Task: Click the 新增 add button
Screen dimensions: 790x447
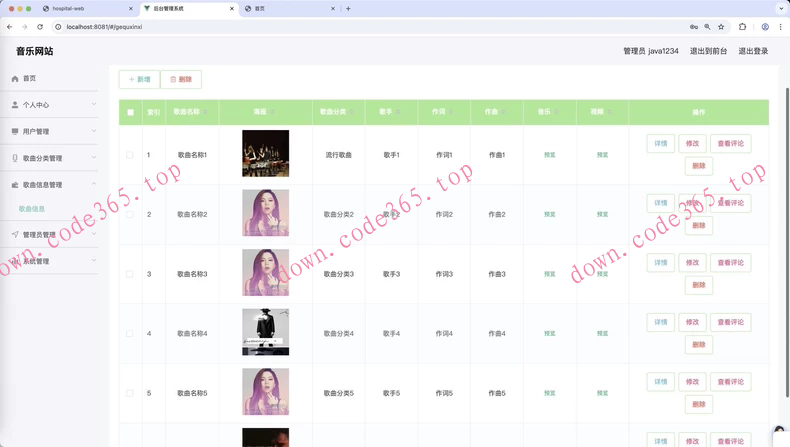Action: [x=139, y=79]
